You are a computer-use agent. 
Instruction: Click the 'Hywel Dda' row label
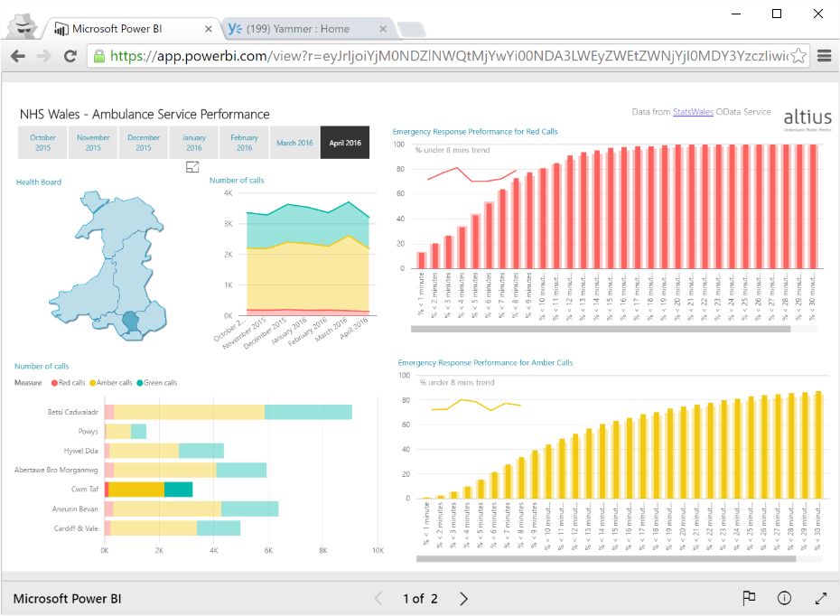coord(81,451)
